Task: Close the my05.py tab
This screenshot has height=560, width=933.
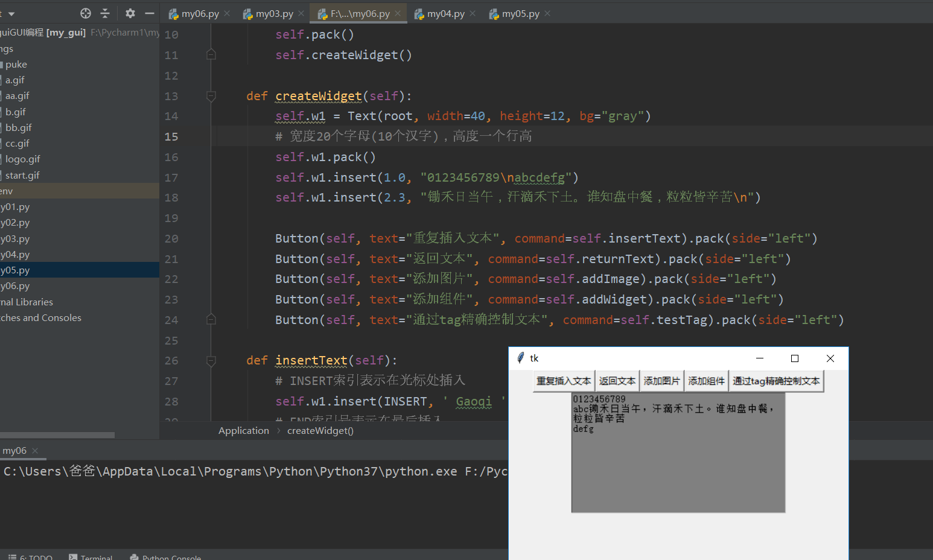Action: click(547, 13)
